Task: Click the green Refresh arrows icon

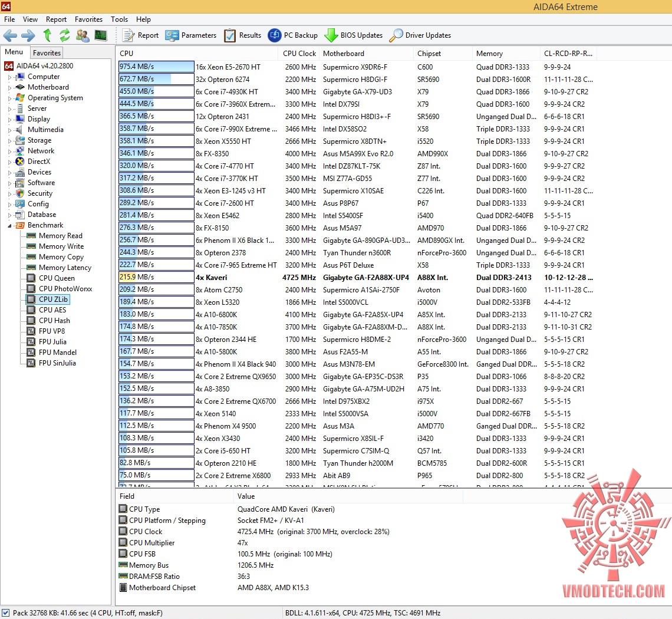Action: 65,35
